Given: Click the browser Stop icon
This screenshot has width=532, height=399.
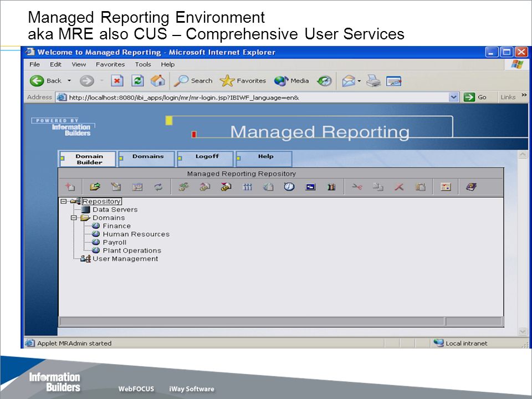Looking at the screenshot, I should coord(117,81).
